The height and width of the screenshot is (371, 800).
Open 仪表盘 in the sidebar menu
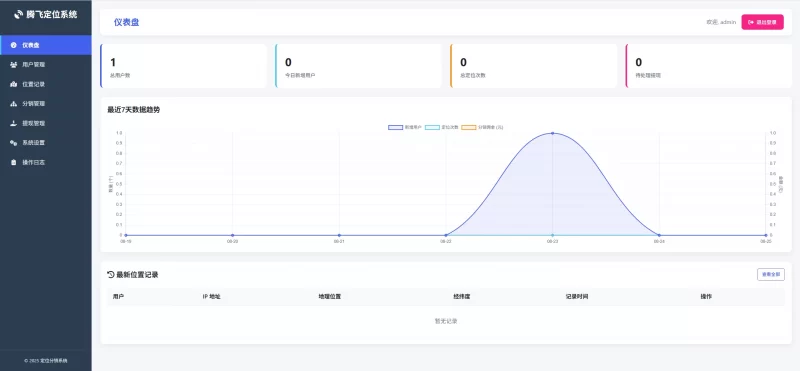point(46,45)
